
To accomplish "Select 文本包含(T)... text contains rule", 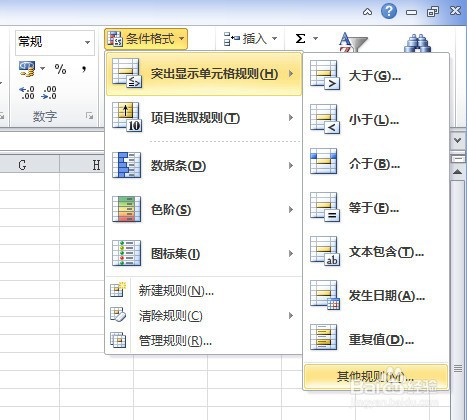I will pyautogui.click(x=376, y=252).
